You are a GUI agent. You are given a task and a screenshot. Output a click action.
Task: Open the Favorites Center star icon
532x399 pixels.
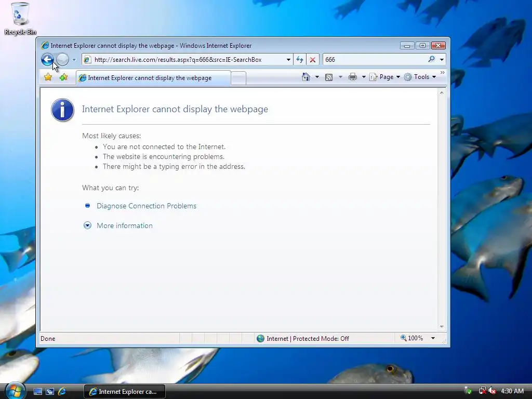coord(48,77)
